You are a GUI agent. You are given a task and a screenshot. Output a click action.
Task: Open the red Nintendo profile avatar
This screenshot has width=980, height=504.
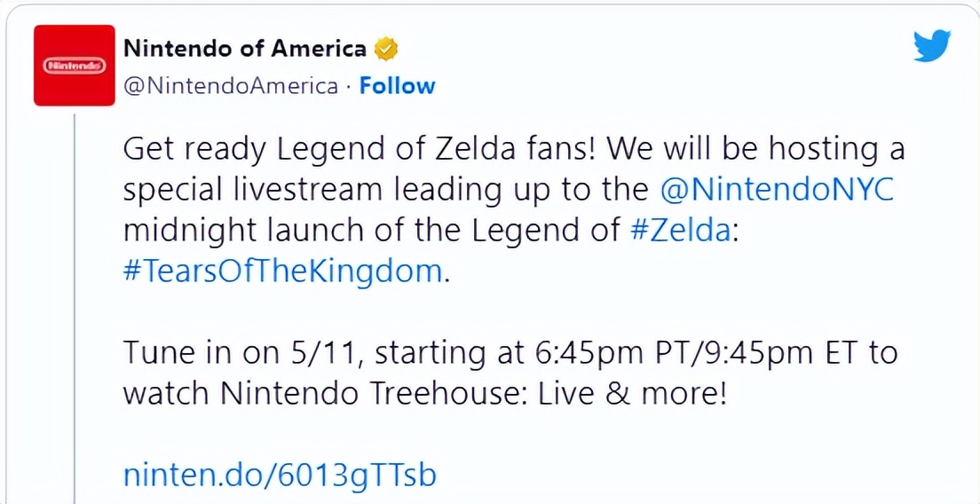[x=75, y=67]
